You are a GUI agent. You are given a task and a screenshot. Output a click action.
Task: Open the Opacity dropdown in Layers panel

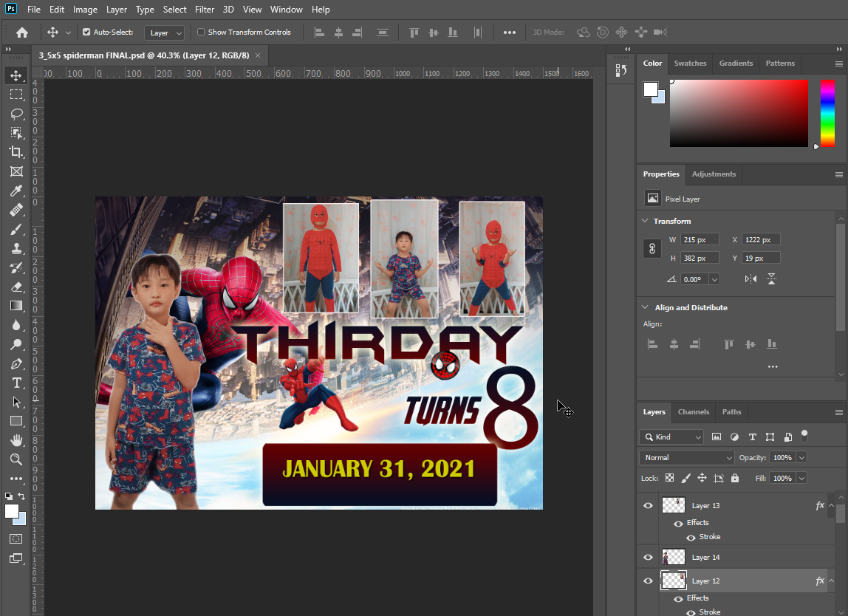coord(802,457)
